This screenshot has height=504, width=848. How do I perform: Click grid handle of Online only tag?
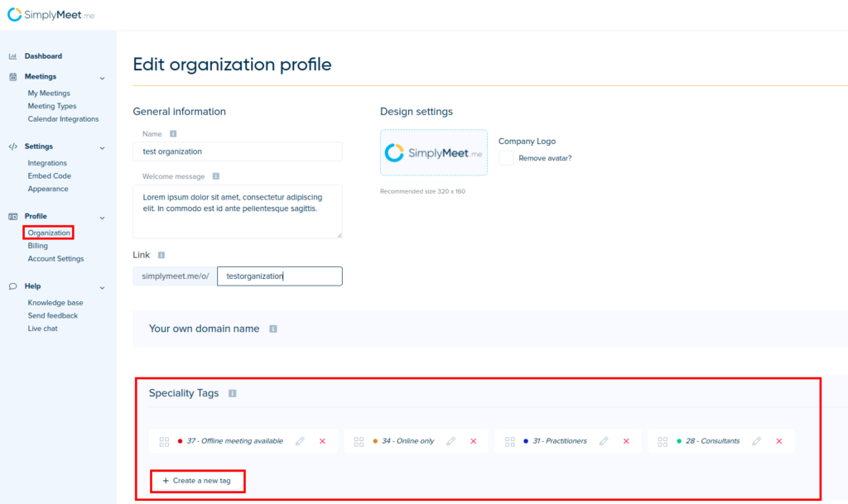(359, 442)
